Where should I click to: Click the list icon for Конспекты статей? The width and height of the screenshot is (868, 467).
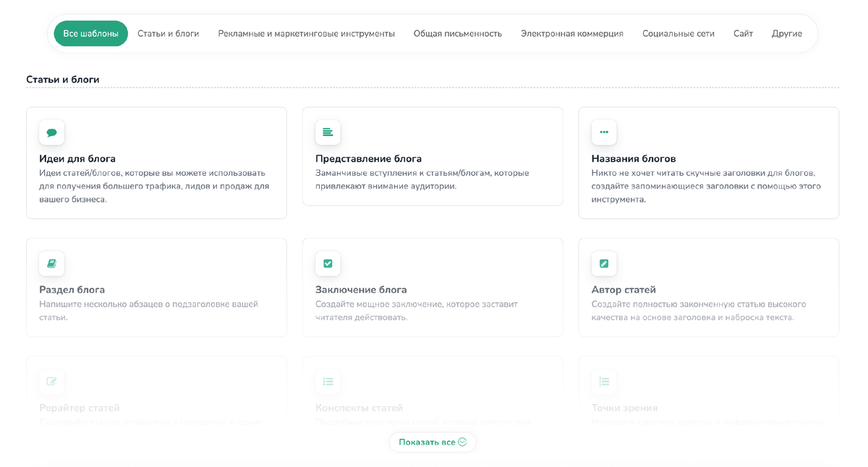[328, 382]
